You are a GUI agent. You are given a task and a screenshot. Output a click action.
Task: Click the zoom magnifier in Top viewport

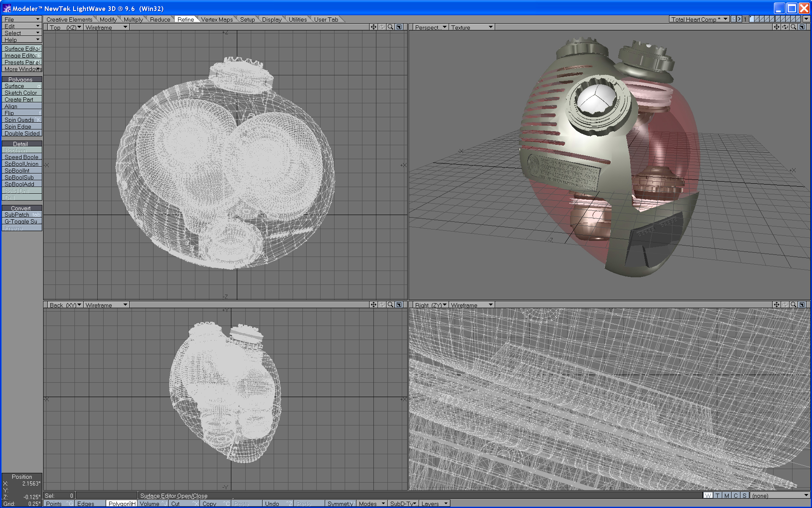tap(390, 27)
